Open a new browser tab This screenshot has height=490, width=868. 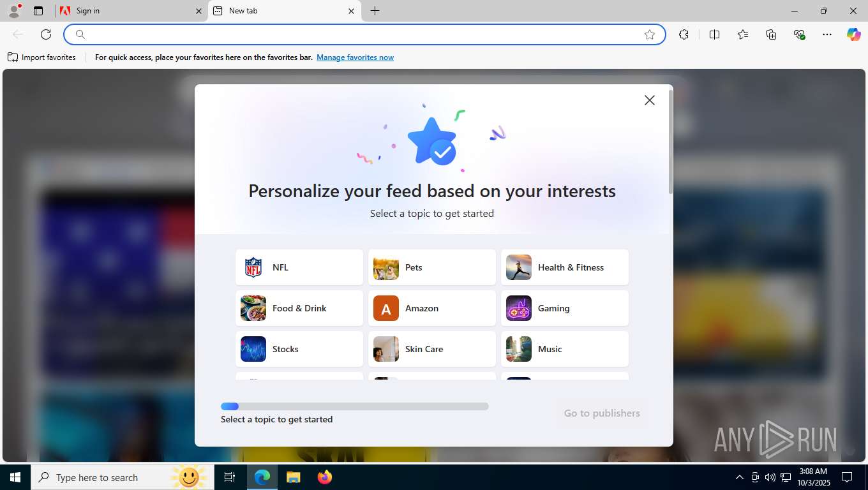click(x=375, y=11)
